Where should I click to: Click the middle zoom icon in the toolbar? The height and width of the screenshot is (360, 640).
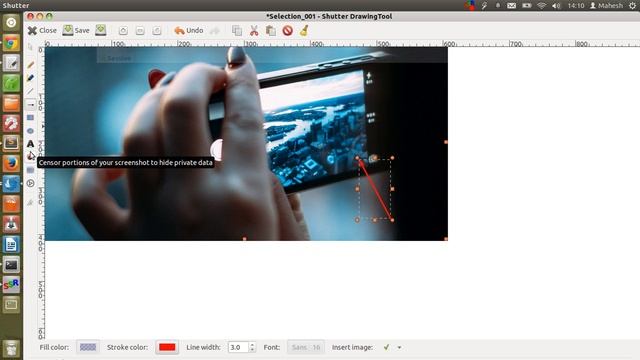[140, 31]
